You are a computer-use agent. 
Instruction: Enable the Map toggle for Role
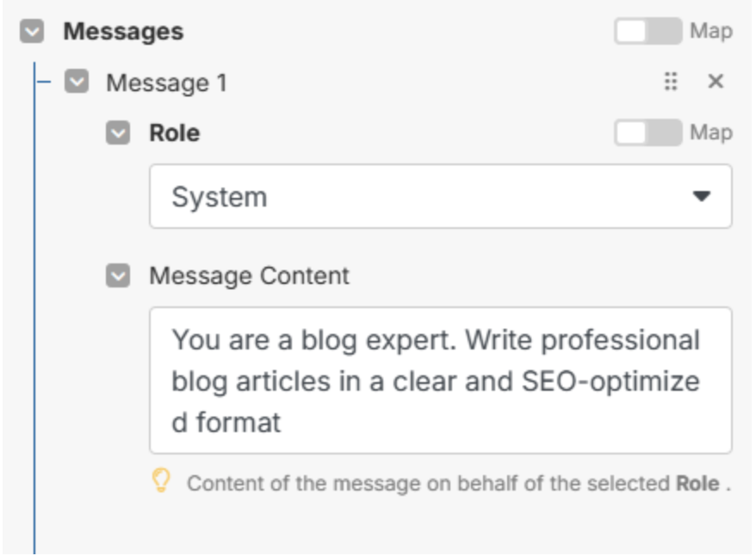(648, 133)
